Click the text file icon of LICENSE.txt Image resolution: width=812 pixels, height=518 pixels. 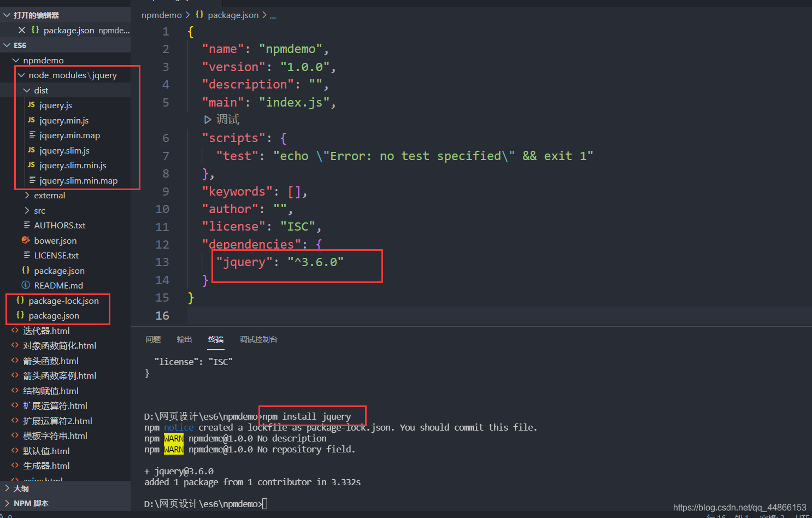(27, 255)
